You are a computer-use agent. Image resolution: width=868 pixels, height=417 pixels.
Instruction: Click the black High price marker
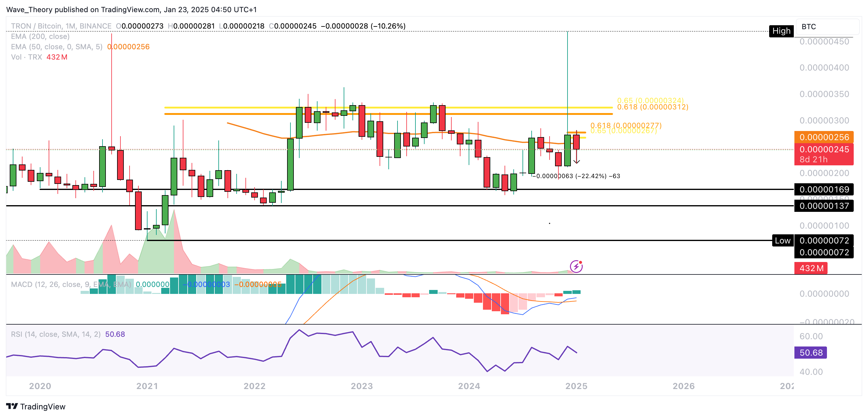(781, 31)
